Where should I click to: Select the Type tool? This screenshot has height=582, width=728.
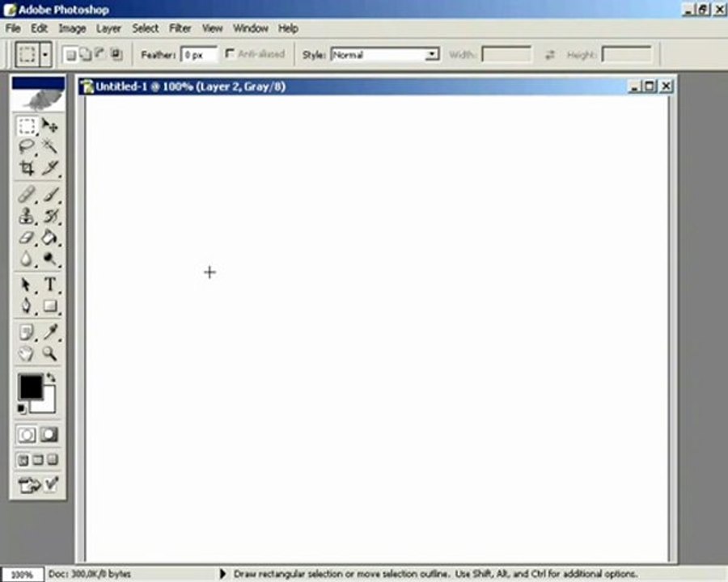49,284
